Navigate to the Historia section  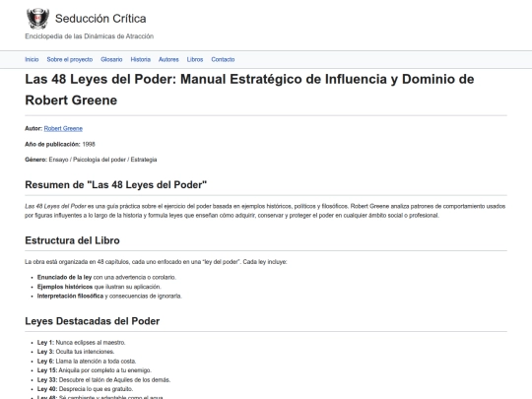[141, 59]
